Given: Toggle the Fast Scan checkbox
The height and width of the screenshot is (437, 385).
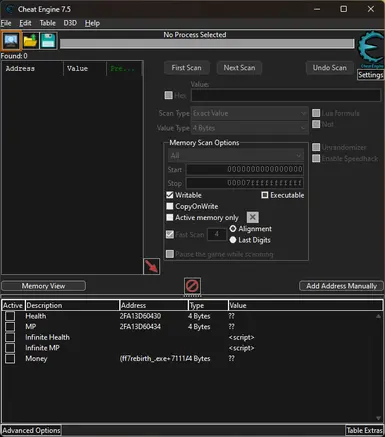Looking at the screenshot, I should (170, 234).
